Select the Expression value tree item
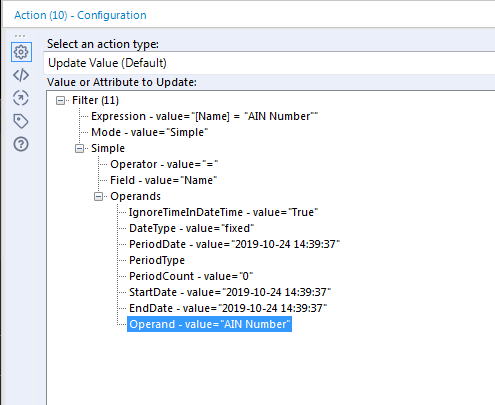The height and width of the screenshot is (405, 495). click(204, 116)
